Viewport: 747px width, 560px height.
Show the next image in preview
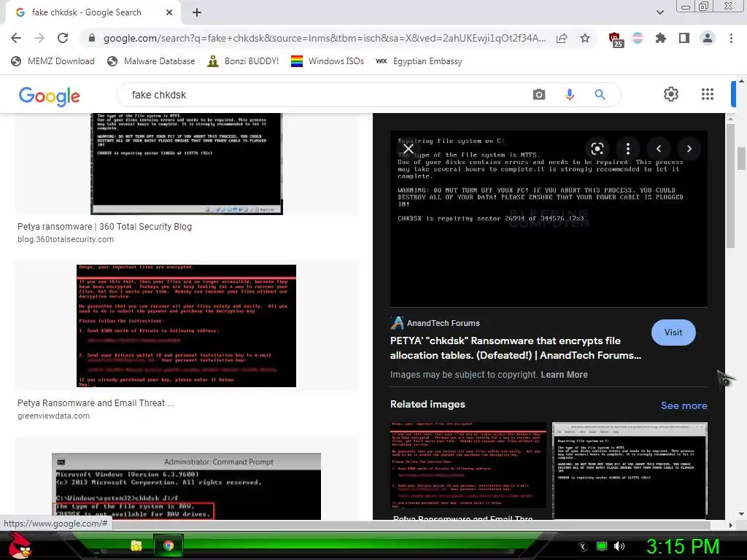click(x=689, y=149)
